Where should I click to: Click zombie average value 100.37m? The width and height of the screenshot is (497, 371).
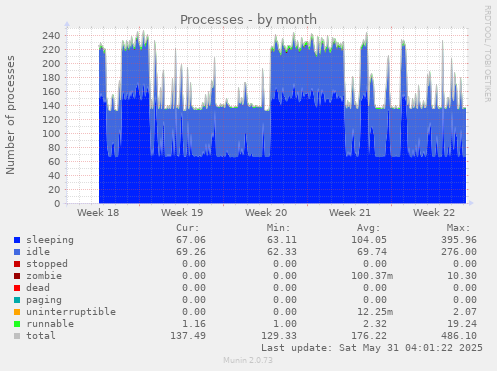[372, 276]
